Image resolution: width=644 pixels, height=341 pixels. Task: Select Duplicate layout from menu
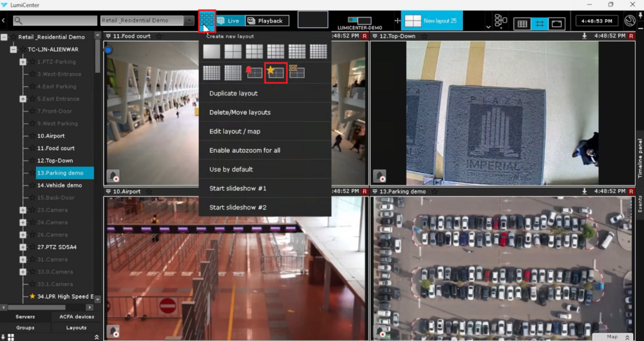tap(233, 93)
